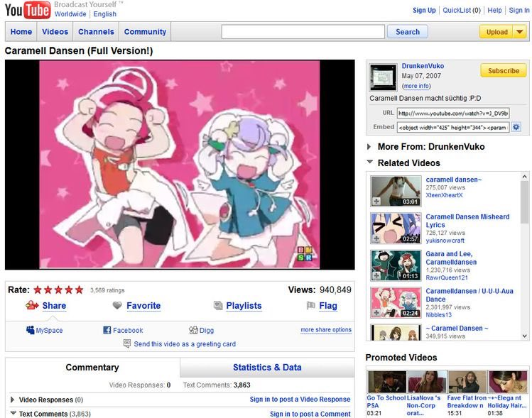The height and width of the screenshot is (418, 532).
Task: Click the Facebook share icon
Action: 107,330
